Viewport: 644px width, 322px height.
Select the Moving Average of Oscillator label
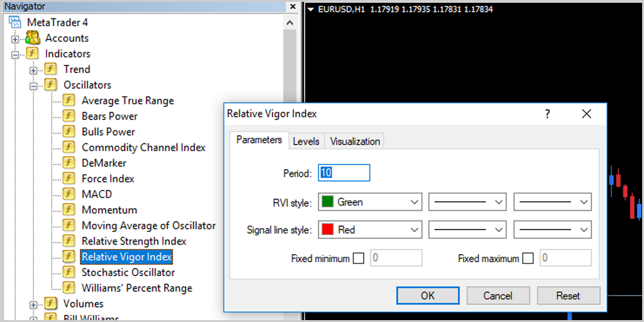(x=148, y=226)
